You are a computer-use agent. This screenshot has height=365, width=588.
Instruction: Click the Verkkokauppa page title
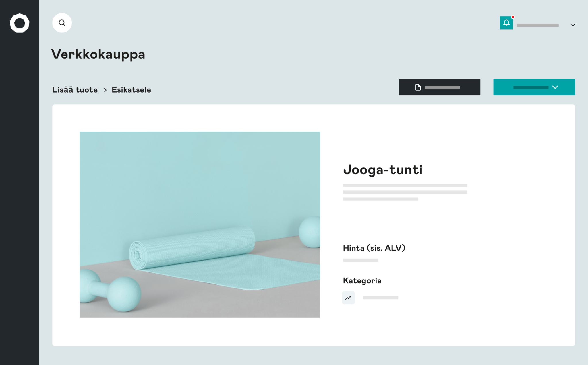coord(98,54)
